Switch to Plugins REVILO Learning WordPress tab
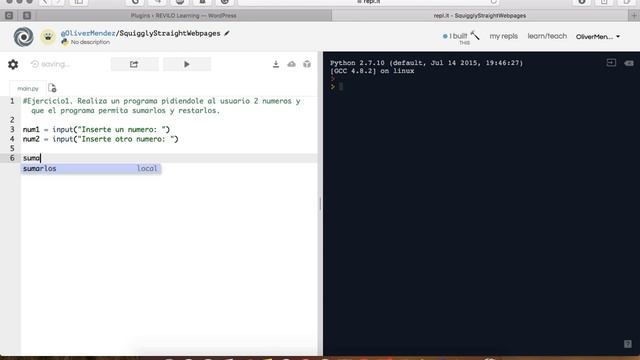This screenshot has width=640, height=360. [184, 16]
